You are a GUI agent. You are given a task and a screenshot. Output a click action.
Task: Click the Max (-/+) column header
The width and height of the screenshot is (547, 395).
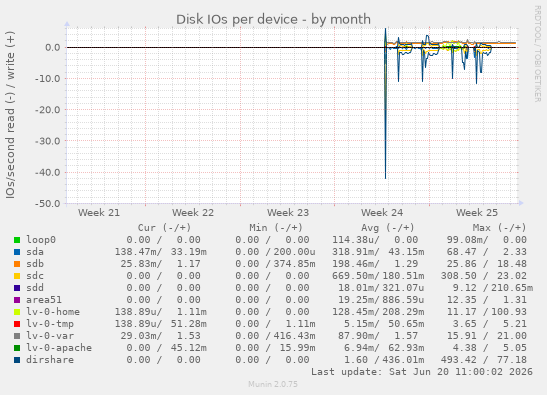click(x=499, y=228)
